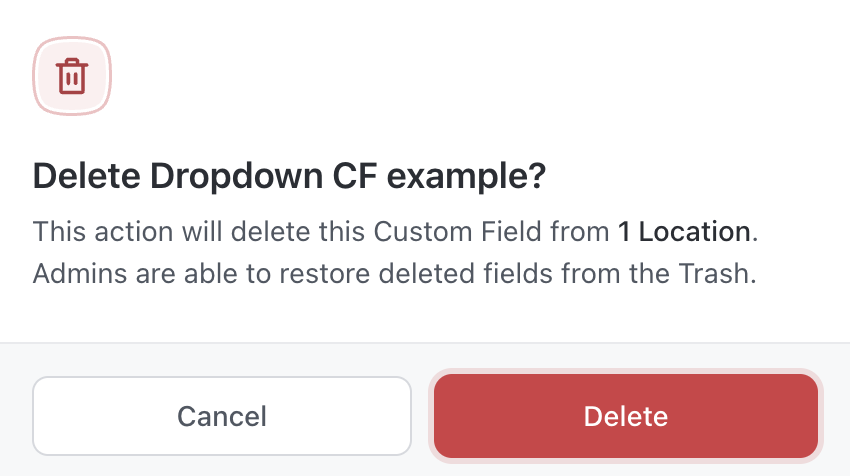Click the Cancel button
Viewport: 850px width, 476px height.
(x=222, y=416)
